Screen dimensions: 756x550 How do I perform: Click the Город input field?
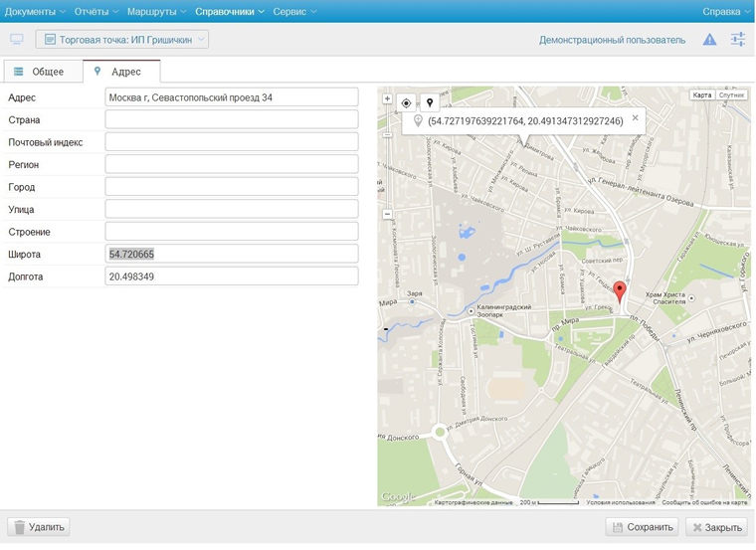point(232,187)
